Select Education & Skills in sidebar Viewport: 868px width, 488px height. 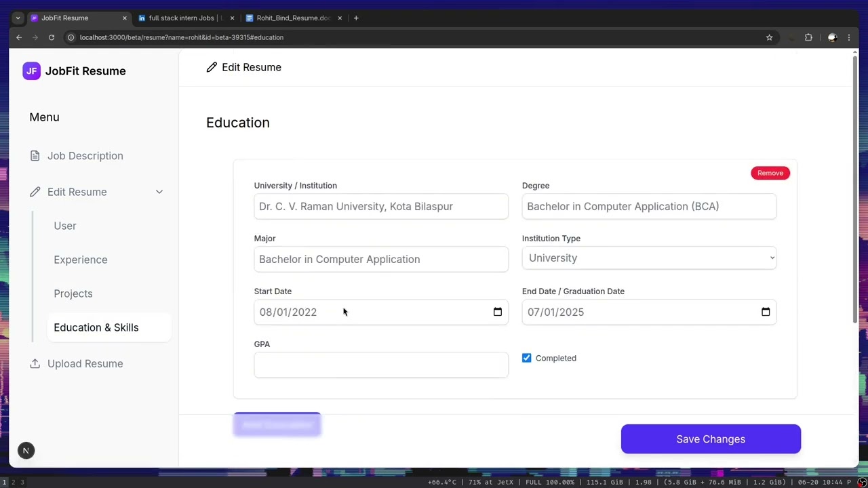click(108, 327)
